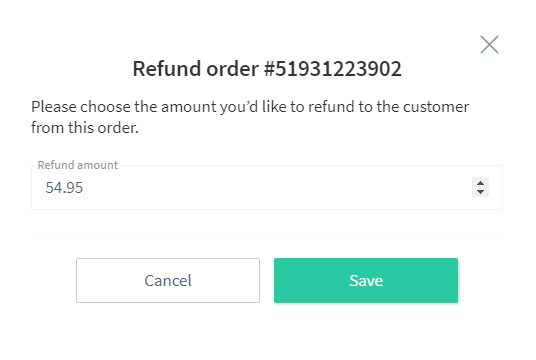Place the cursor after 54.95 in the amount field
Screen dimensions: 536x360
[x=84, y=188]
